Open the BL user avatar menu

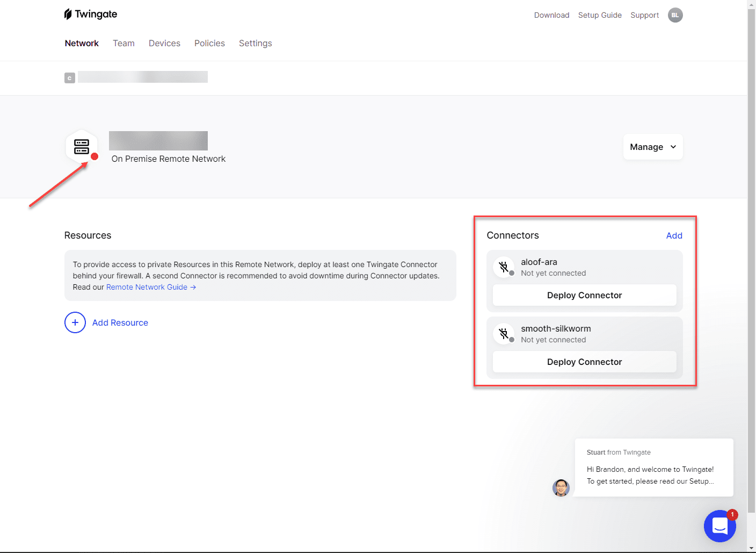(x=675, y=15)
